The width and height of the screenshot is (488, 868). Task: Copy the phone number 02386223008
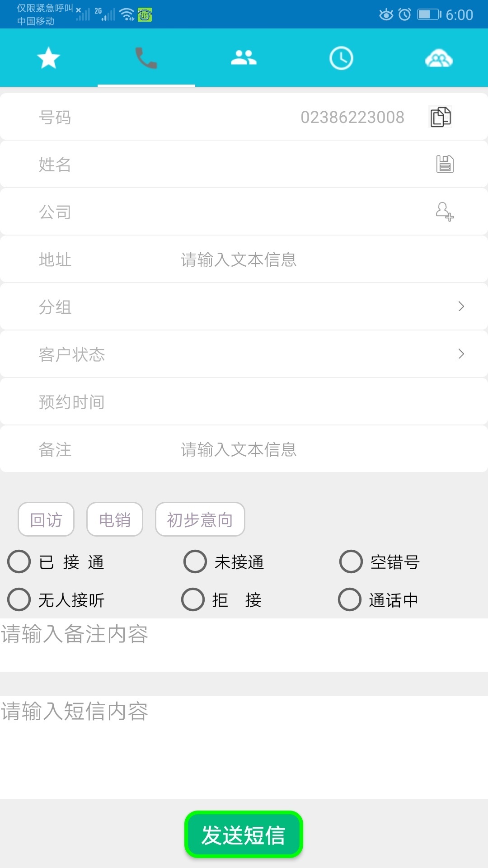tap(441, 117)
